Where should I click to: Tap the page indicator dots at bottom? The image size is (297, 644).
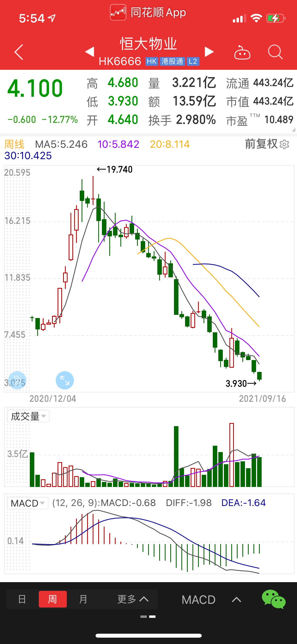click(148, 617)
